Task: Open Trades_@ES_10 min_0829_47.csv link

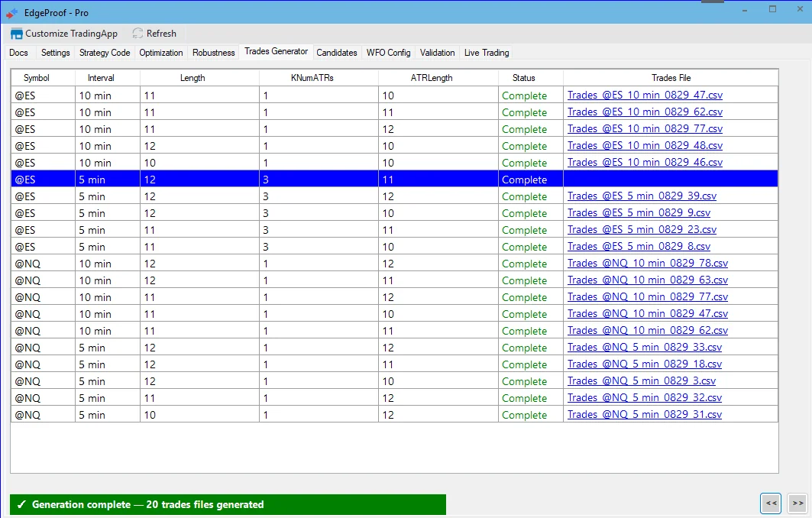Action: click(645, 96)
